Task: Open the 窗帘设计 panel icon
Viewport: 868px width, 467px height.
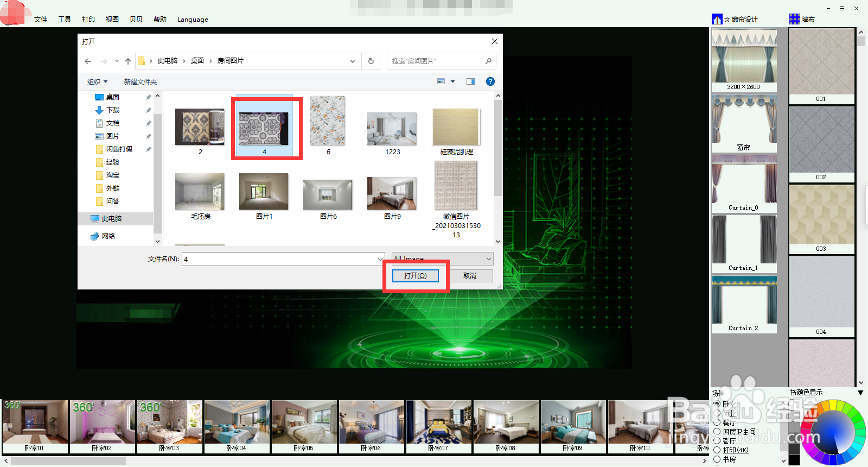Action: pos(717,19)
